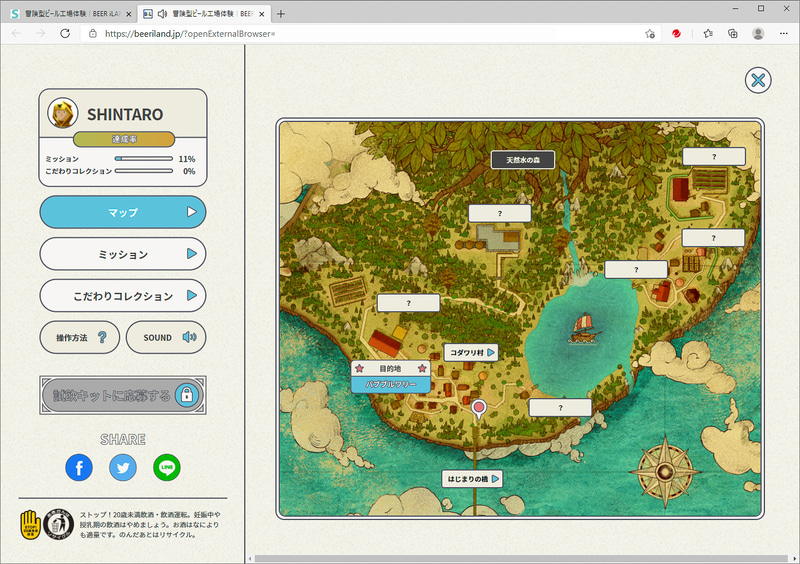The image size is (800, 564).
Task: Open the browser profile icon
Action: pyautogui.click(x=758, y=34)
